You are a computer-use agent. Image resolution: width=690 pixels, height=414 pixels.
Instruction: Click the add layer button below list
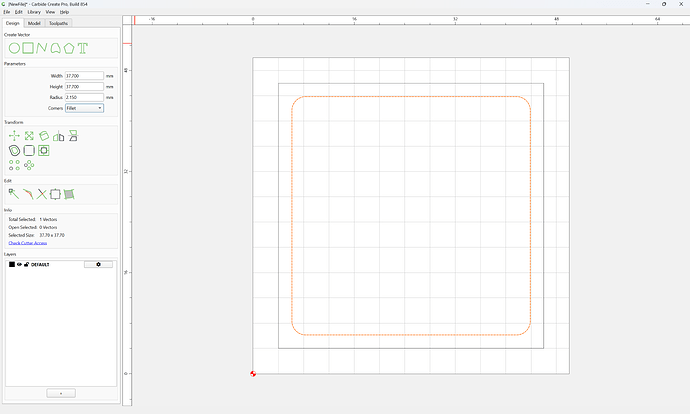tap(61, 393)
